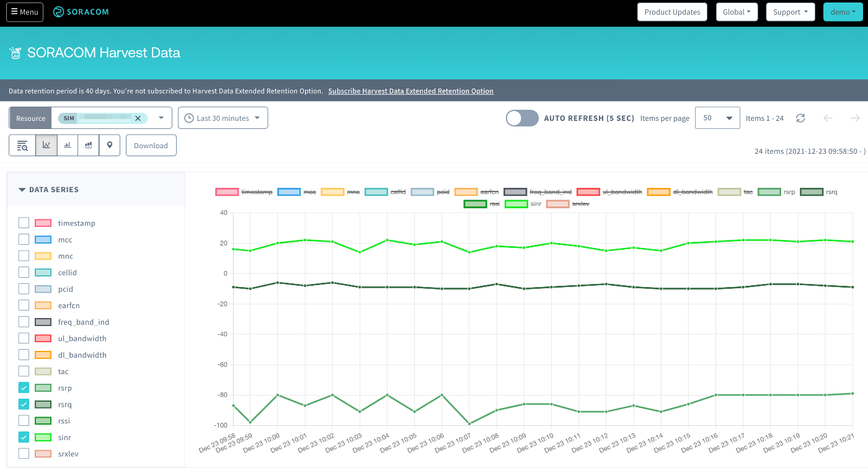Click the refresh data icon
This screenshot has height=473, width=868.
(x=800, y=118)
